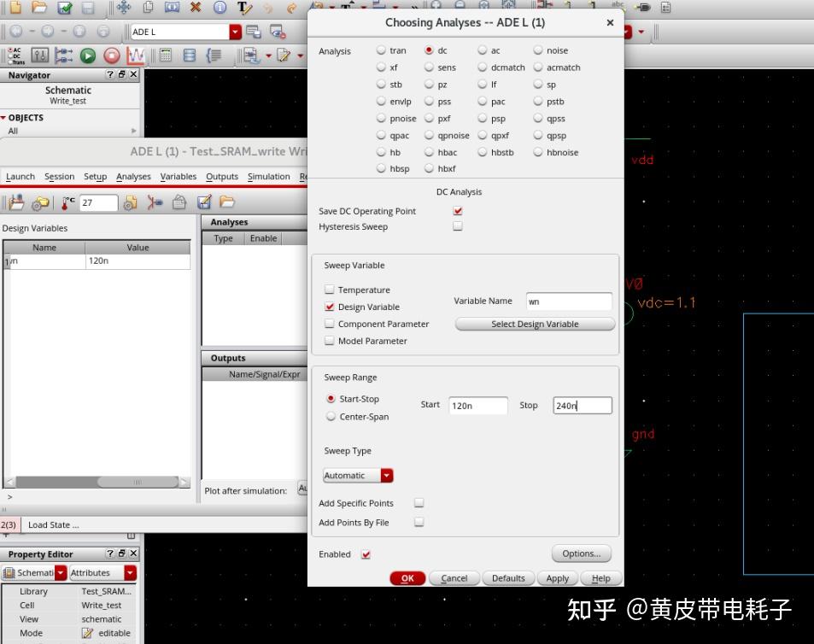Edit the Stop field value 240n

point(583,405)
